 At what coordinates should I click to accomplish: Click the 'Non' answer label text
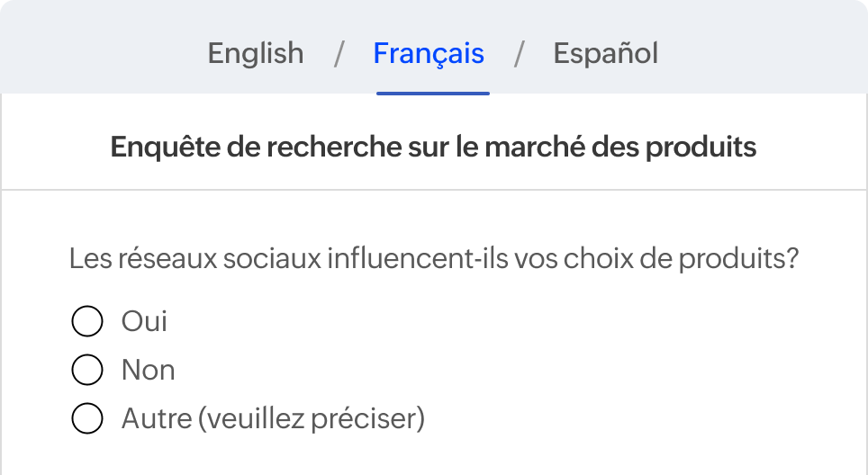coord(148,370)
